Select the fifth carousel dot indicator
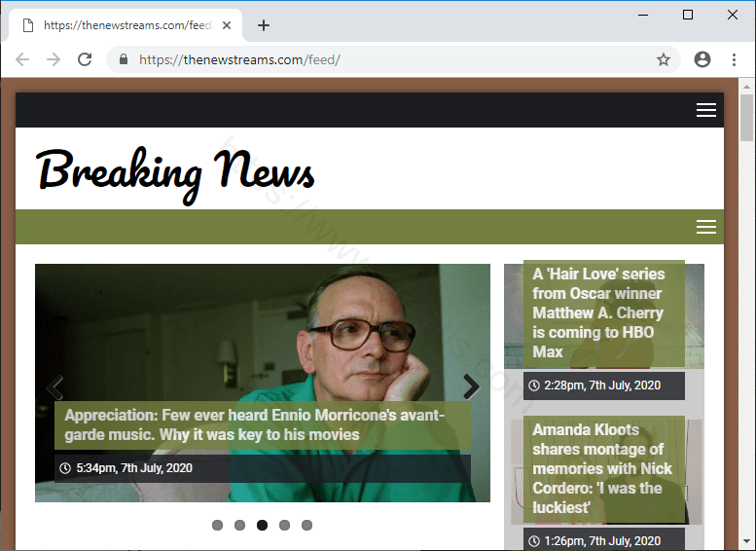Screen dimensions: 756x551 click(x=306, y=526)
